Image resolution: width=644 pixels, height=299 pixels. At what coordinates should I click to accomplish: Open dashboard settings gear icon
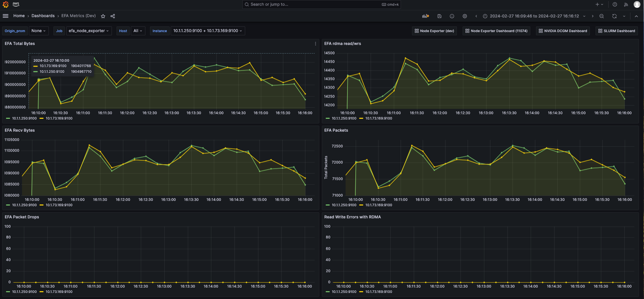pos(465,16)
